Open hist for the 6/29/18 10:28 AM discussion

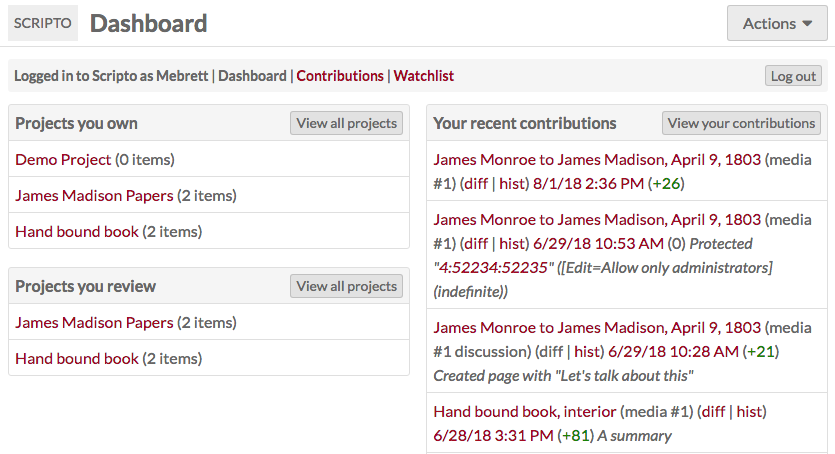[x=587, y=352]
